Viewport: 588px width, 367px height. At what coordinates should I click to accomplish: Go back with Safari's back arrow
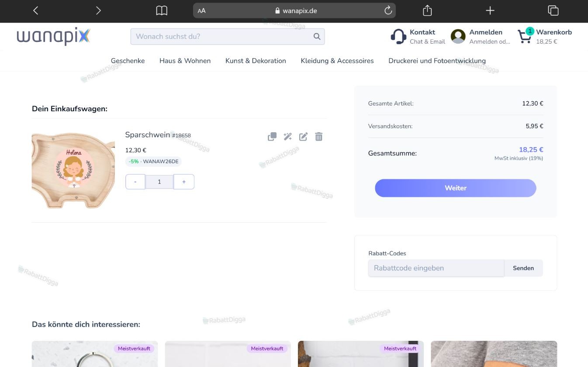(36, 10)
